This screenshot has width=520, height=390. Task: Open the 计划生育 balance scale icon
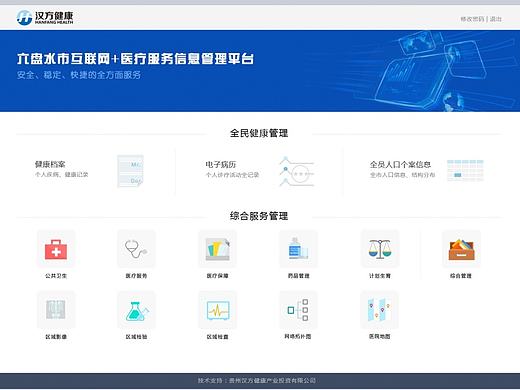(x=380, y=249)
